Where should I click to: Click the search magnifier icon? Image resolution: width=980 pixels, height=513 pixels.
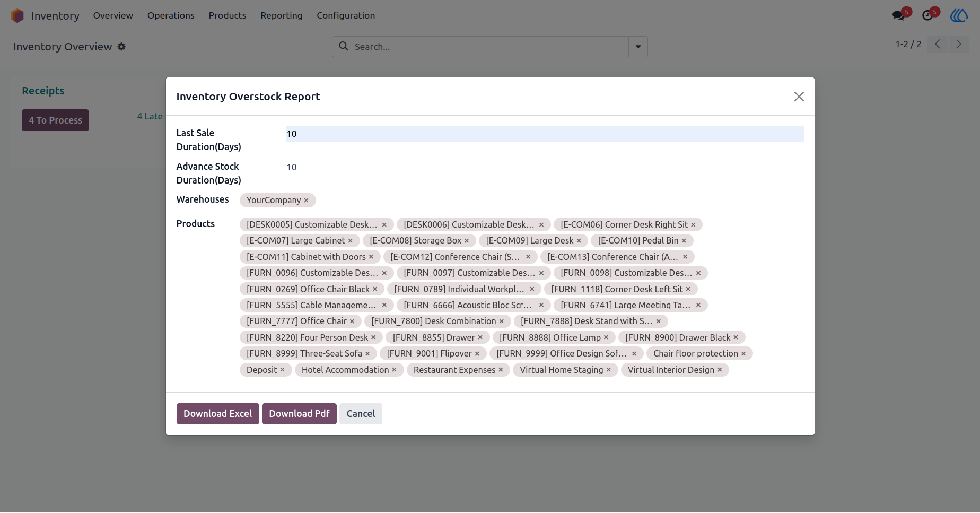click(344, 46)
